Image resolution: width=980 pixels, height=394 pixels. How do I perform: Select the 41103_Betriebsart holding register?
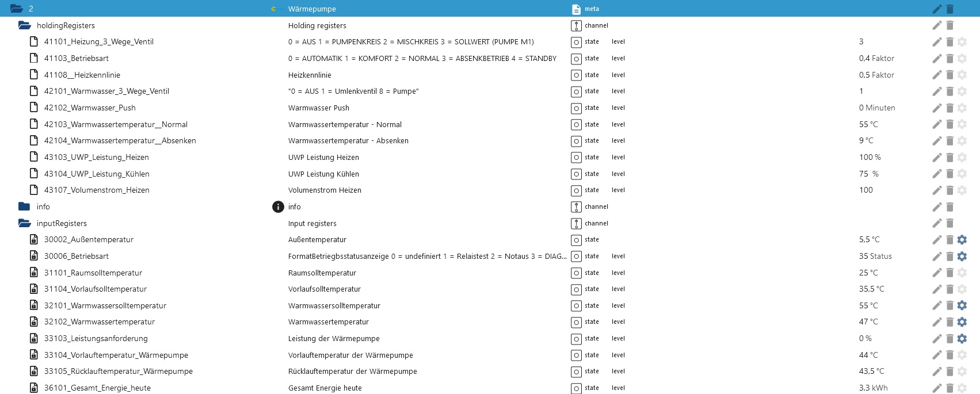pos(77,58)
